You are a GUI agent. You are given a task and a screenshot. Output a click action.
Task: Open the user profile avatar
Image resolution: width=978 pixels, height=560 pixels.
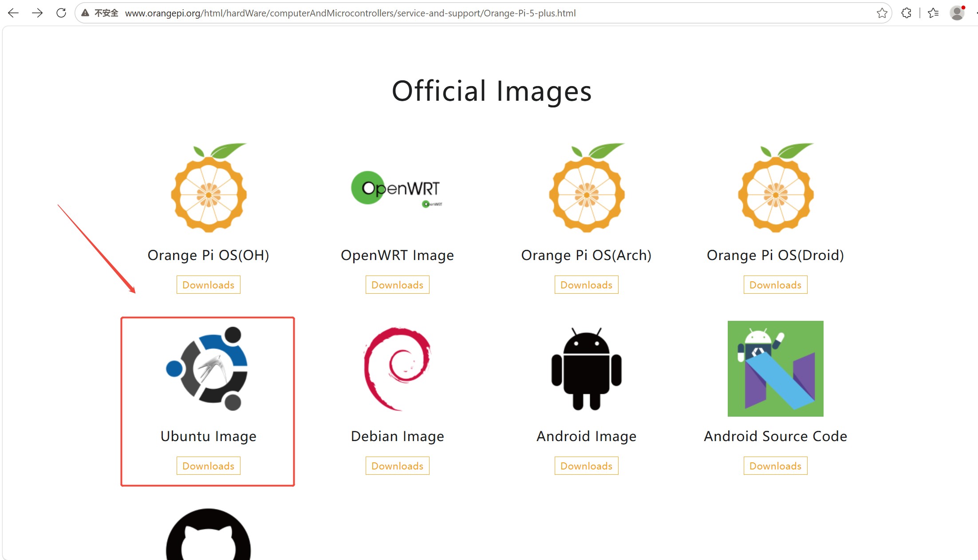[957, 13]
